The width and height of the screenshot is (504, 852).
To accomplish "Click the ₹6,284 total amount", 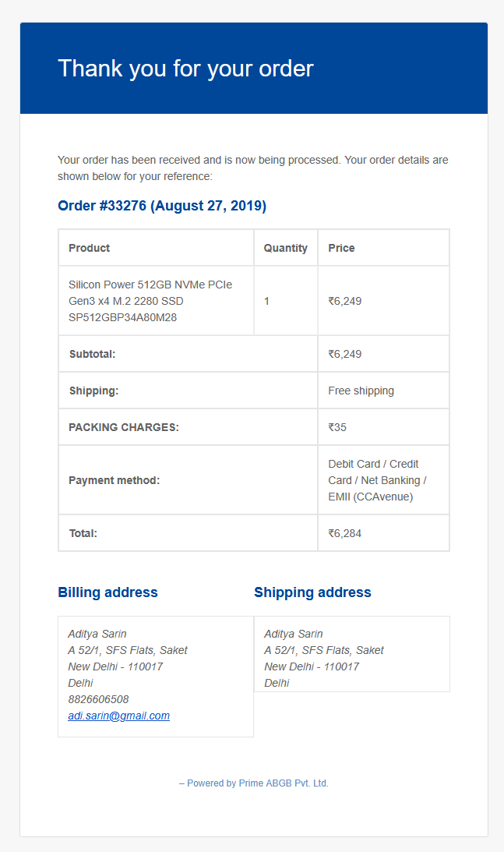I will [x=344, y=533].
